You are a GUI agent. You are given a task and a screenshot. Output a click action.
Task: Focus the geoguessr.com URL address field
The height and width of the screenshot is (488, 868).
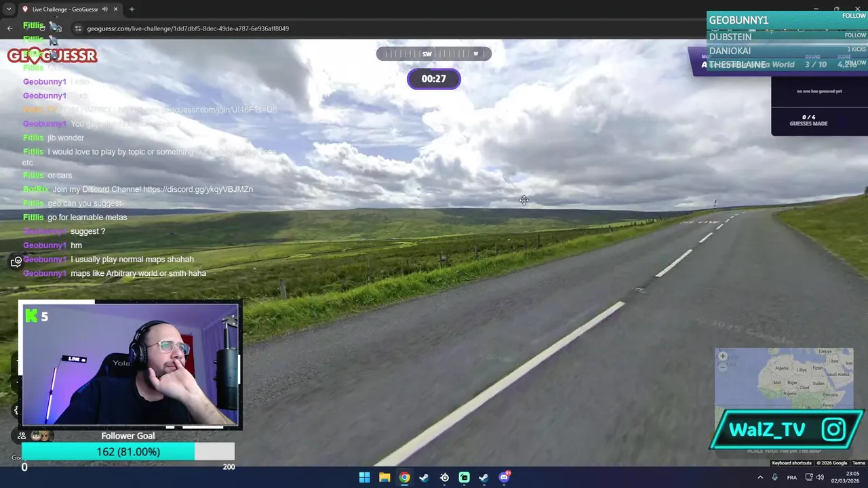click(188, 28)
